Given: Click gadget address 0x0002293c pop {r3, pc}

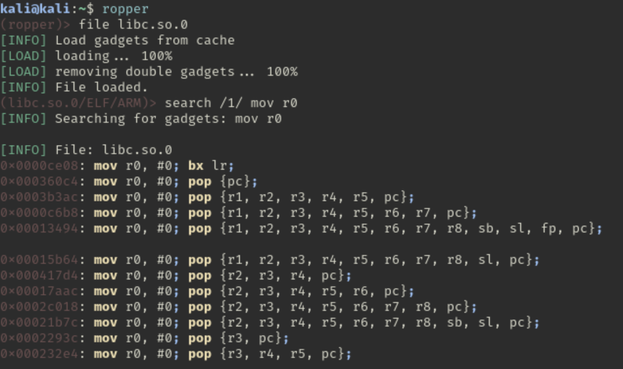Looking at the screenshot, I should coord(39,338).
